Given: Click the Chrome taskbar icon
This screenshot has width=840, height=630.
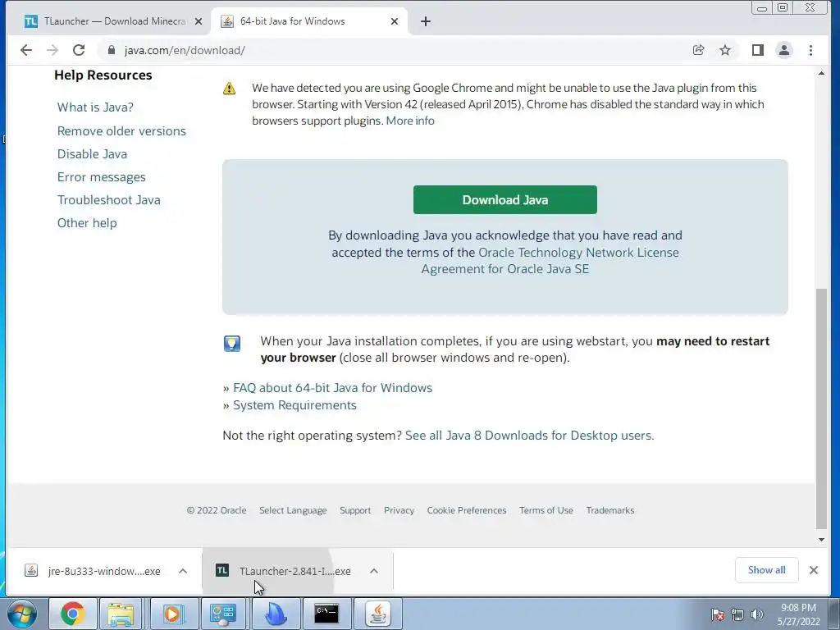Looking at the screenshot, I should (73, 614).
